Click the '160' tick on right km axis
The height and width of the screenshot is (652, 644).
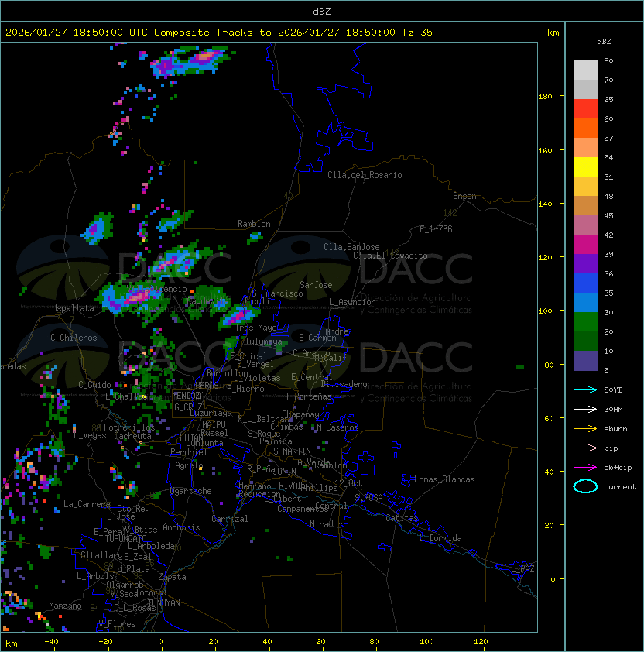coord(545,150)
